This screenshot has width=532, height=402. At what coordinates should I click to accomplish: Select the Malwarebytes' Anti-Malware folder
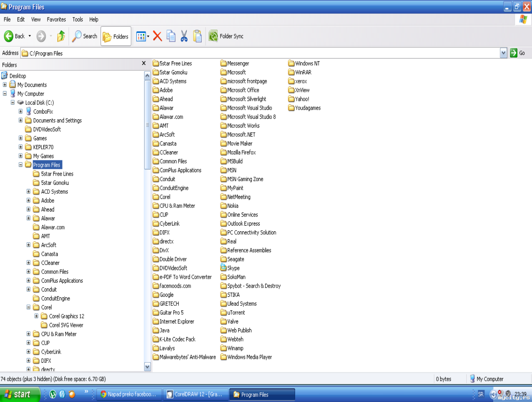(184, 357)
